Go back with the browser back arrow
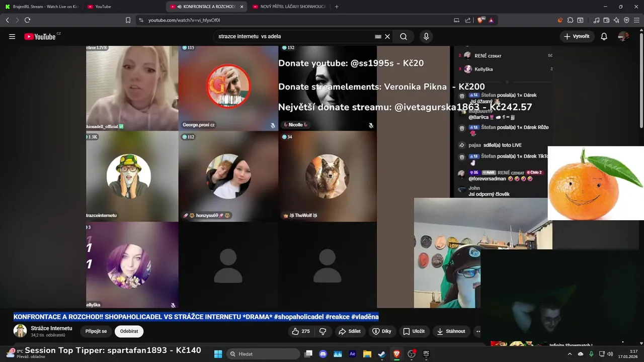This screenshot has height=362, width=644. [7, 20]
